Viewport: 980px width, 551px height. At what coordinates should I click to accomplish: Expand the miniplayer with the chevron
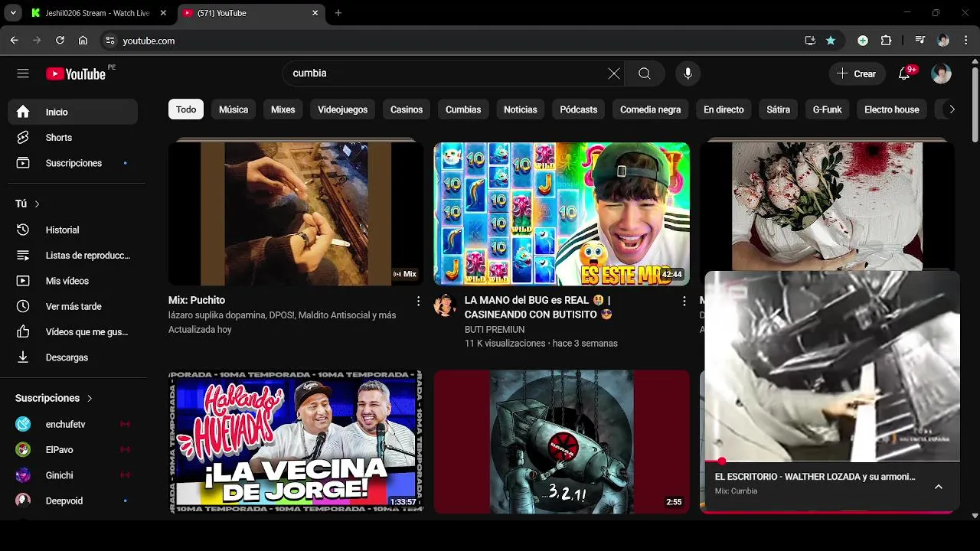[939, 487]
